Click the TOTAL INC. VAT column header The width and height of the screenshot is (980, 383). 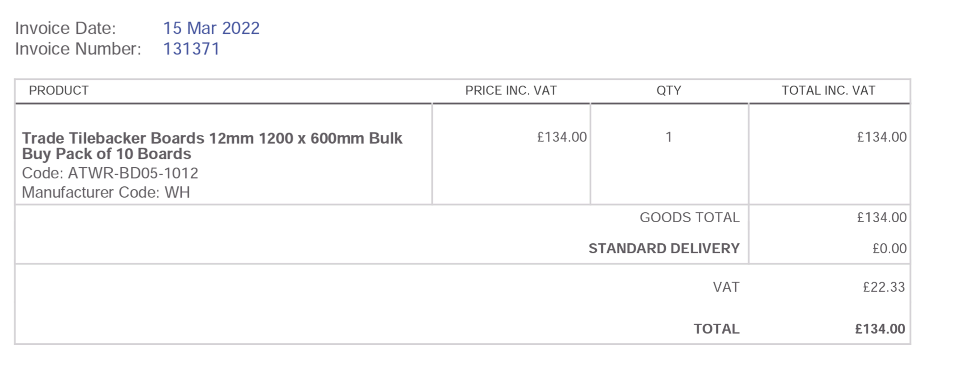coord(829,90)
